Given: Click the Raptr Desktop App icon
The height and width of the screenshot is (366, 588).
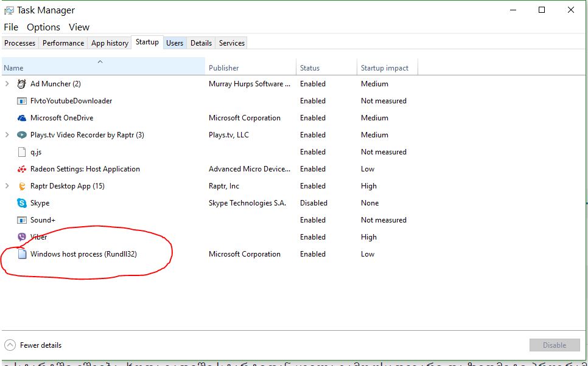Looking at the screenshot, I should (x=22, y=186).
